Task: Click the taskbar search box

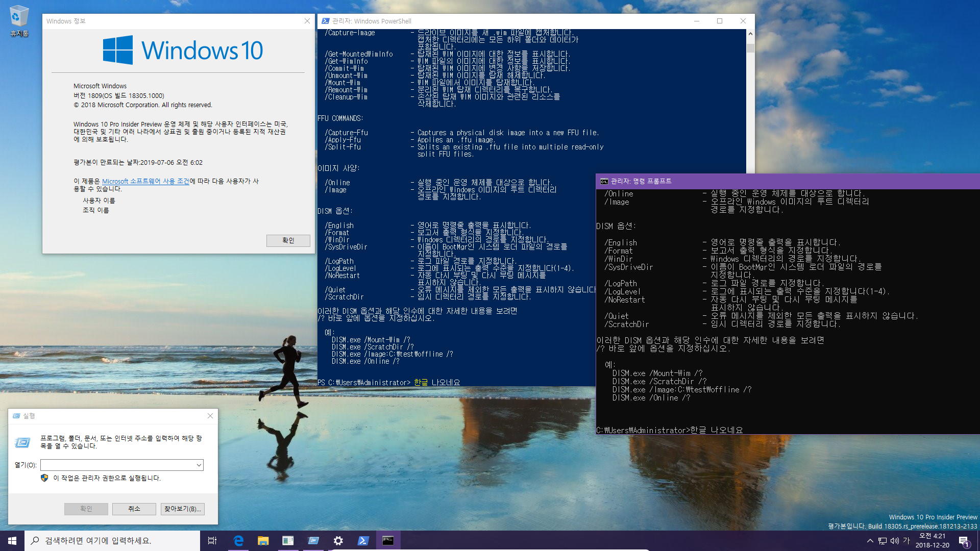Action: click(112, 541)
